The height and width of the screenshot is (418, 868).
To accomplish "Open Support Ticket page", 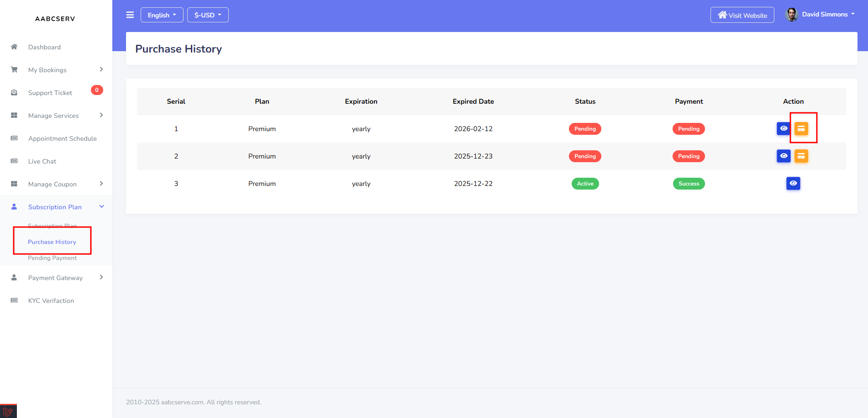I will coord(50,93).
